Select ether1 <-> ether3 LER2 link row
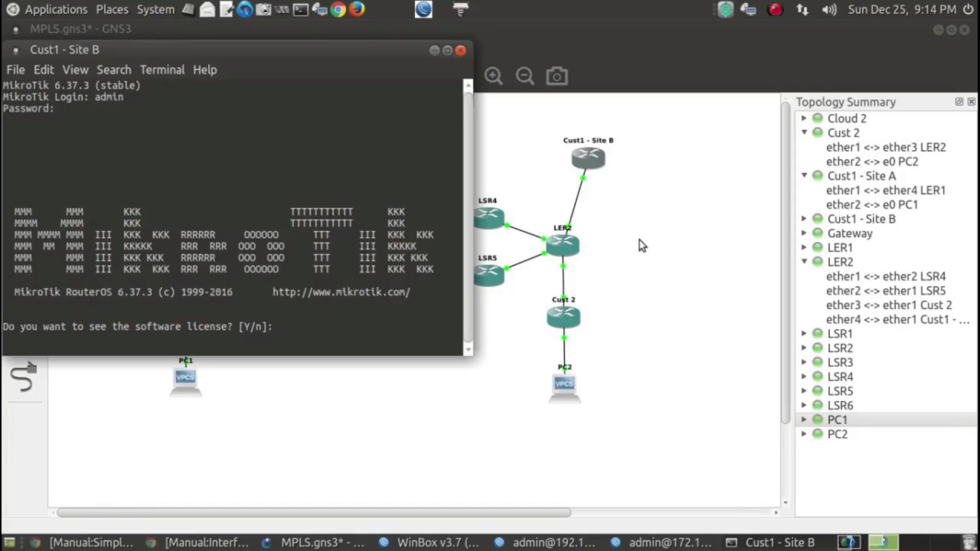Viewport: 980px width, 551px height. point(886,147)
